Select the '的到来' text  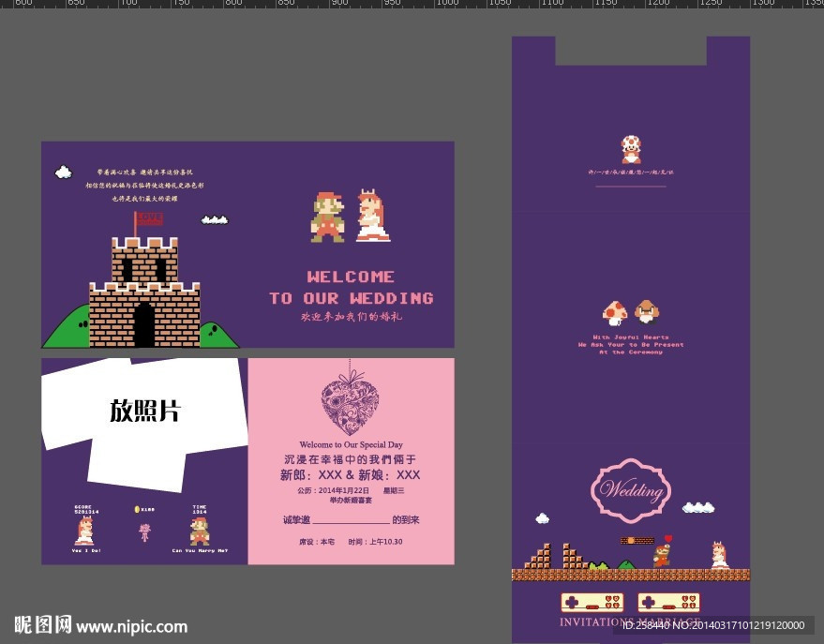click(x=406, y=520)
